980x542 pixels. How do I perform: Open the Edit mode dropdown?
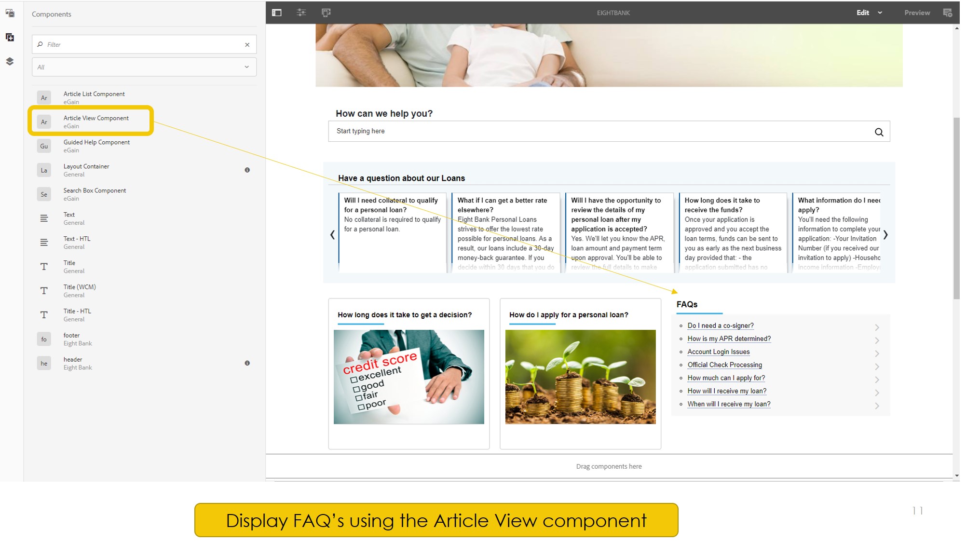(x=870, y=13)
